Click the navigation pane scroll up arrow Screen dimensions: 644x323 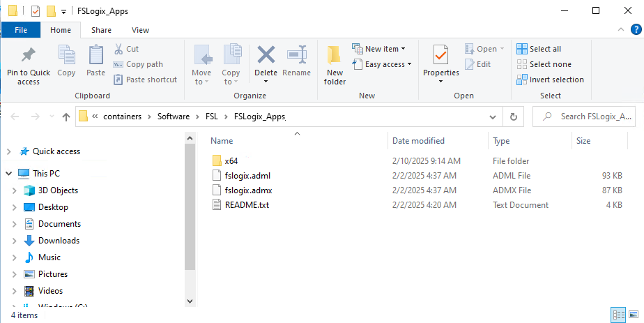[x=190, y=139]
